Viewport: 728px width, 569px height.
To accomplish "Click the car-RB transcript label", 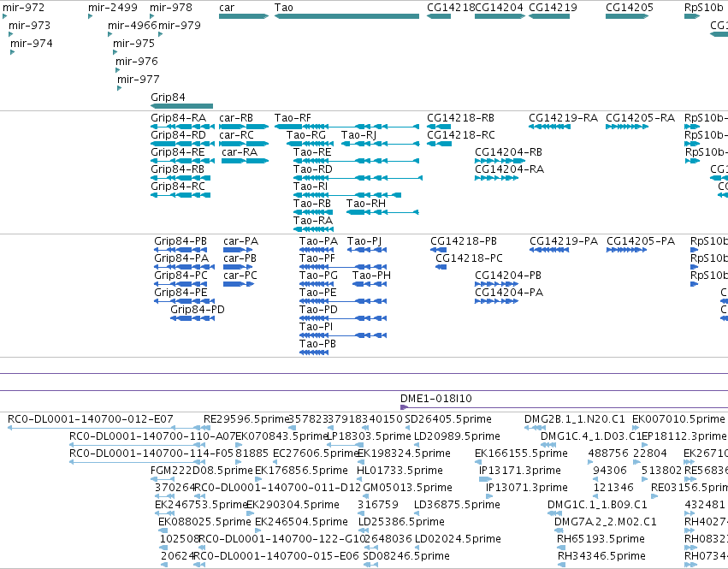I will coord(236,118).
